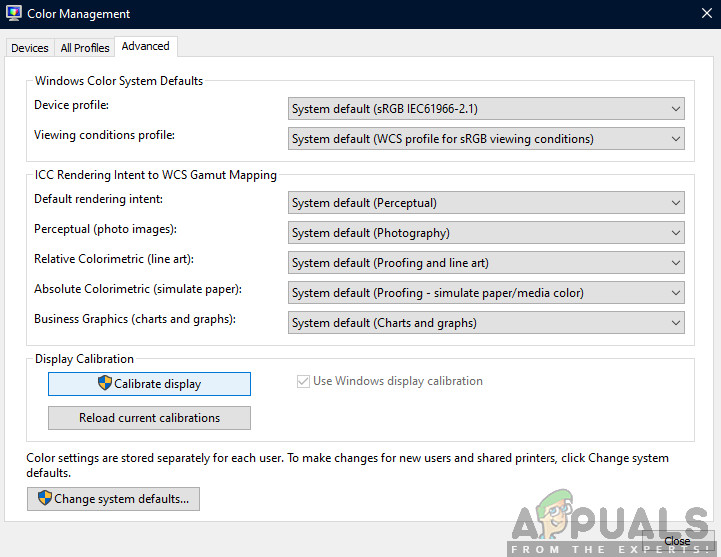Click the ICC Rendering Intent to WCS Gamut Mapping heading
Image resolution: width=721 pixels, height=557 pixels.
point(156,175)
